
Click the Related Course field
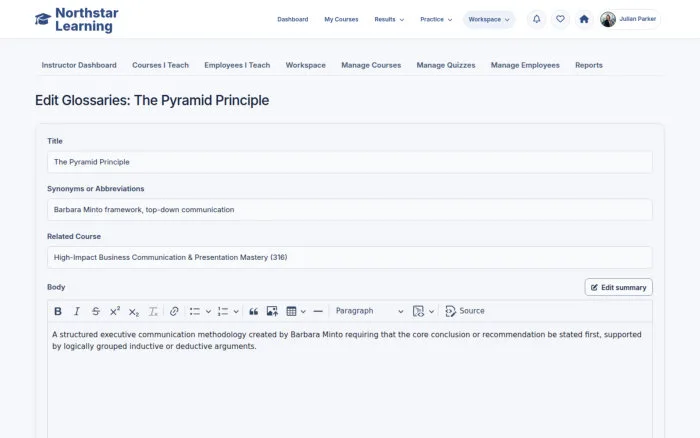click(350, 258)
